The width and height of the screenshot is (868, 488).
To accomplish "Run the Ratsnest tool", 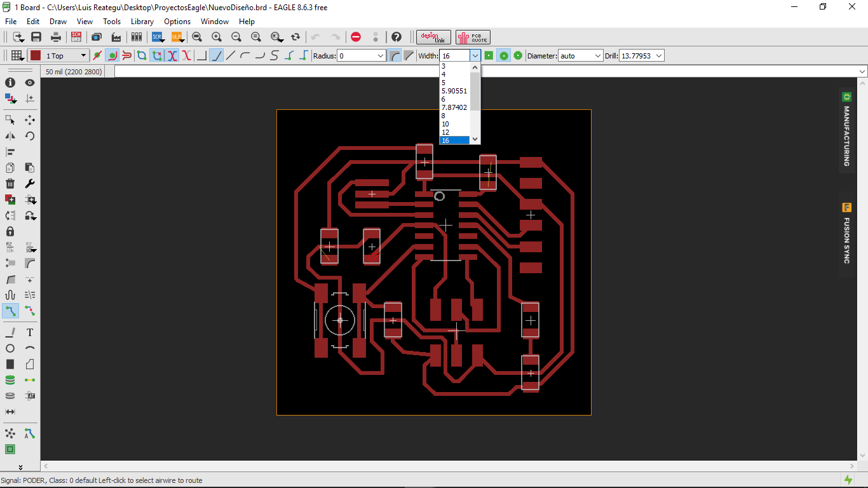I will (10, 433).
